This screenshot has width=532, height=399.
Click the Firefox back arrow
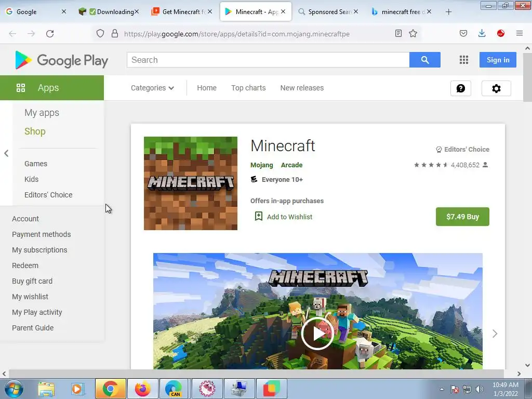point(12,34)
